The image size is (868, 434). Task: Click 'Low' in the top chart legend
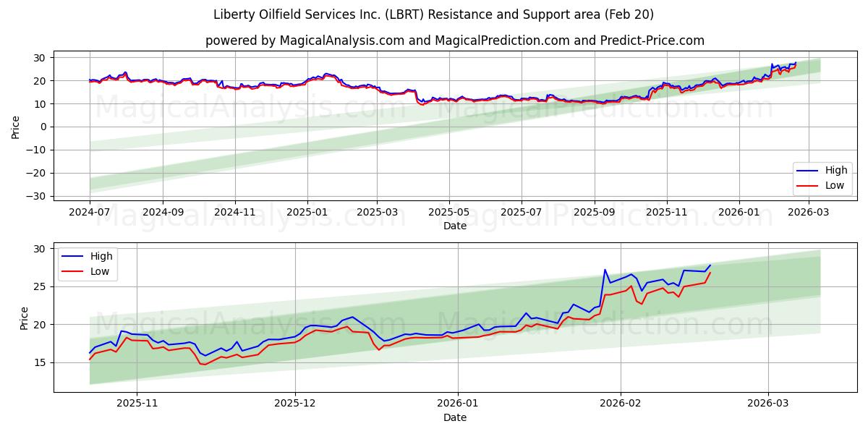tap(835, 186)
